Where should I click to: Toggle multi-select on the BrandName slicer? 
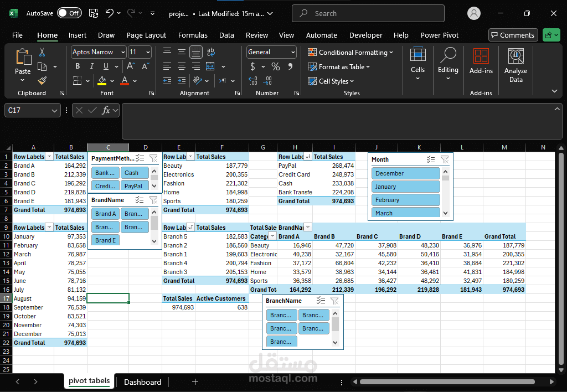click(140, 200)
